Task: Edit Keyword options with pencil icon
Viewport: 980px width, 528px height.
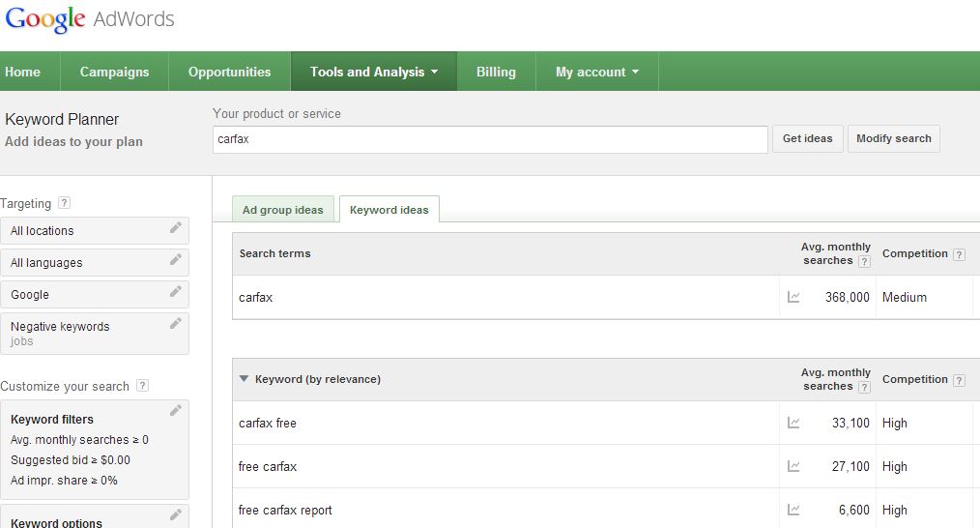Action: [x=176, y=514]
